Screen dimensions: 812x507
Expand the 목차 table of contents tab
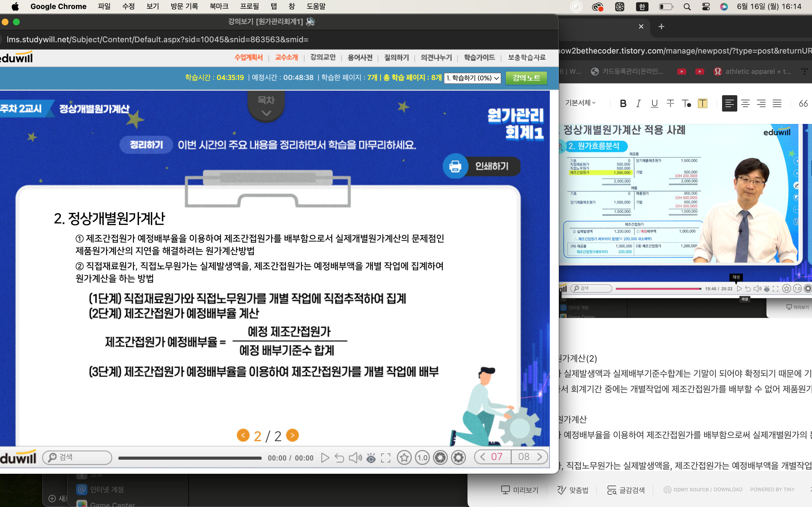266,106
